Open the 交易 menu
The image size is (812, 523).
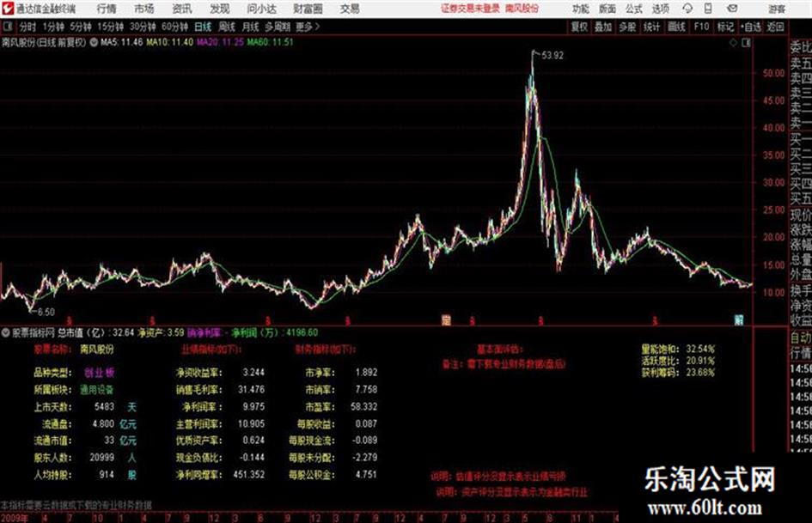(350, 9)
